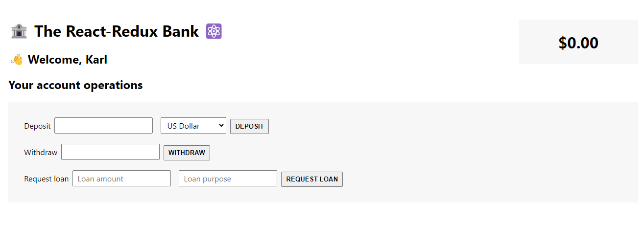644x247 pixels.
Task: Open the US Dollar currency dropdown
Action: [193, 126]
